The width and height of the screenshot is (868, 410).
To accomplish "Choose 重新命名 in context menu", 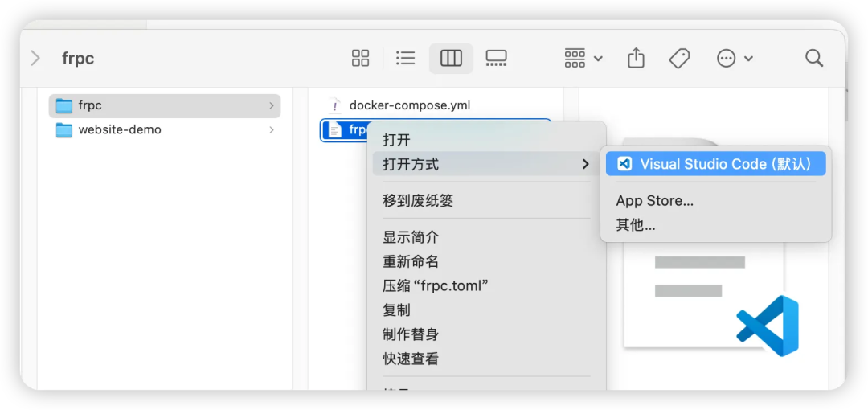I will coord(486,261).
